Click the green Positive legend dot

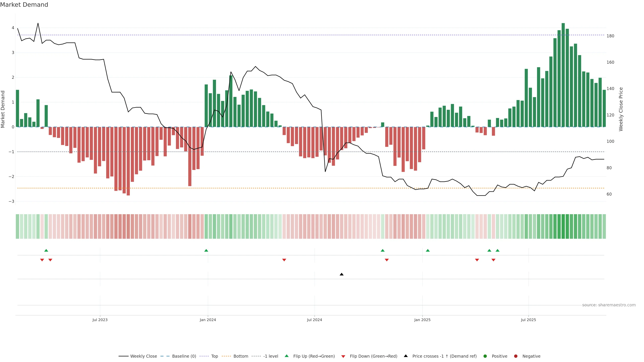click(x=485, y=356)
